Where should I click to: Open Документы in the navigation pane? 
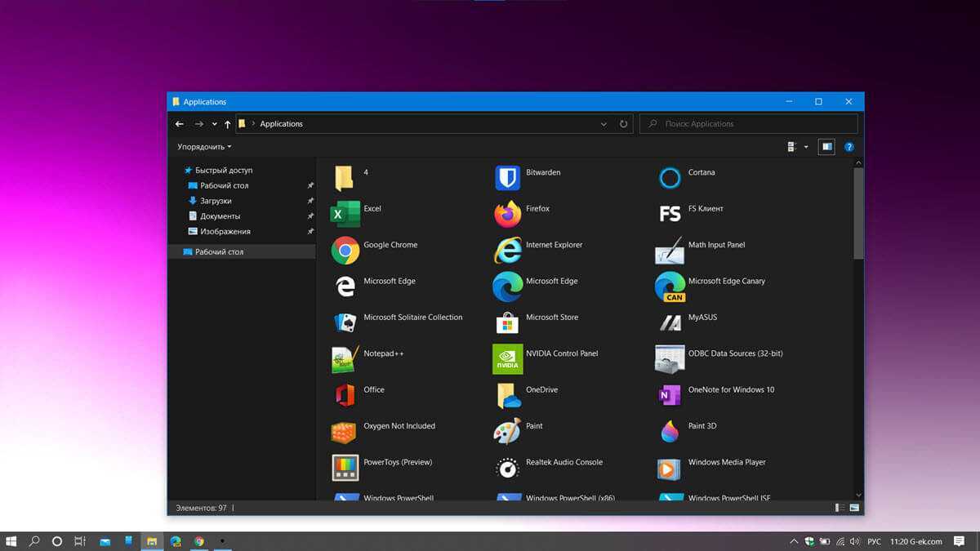pyautogui.click(x=220, y=216)
